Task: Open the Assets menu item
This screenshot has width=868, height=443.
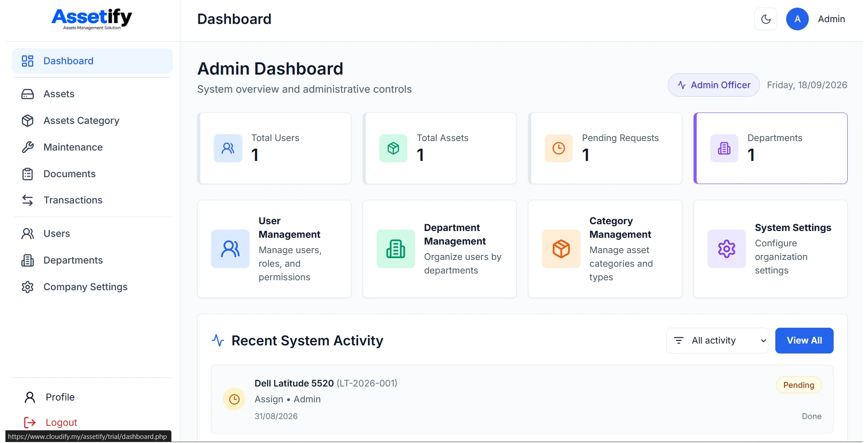Action: (x=92, y=94)
